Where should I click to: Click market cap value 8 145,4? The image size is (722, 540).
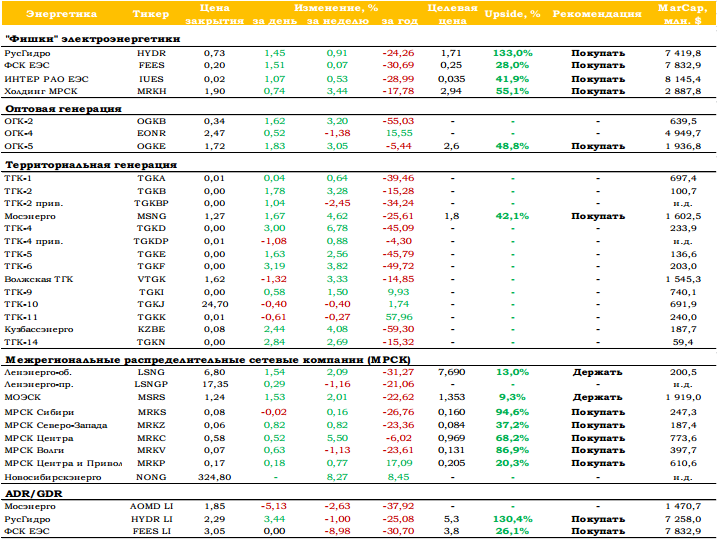(683, 79)
